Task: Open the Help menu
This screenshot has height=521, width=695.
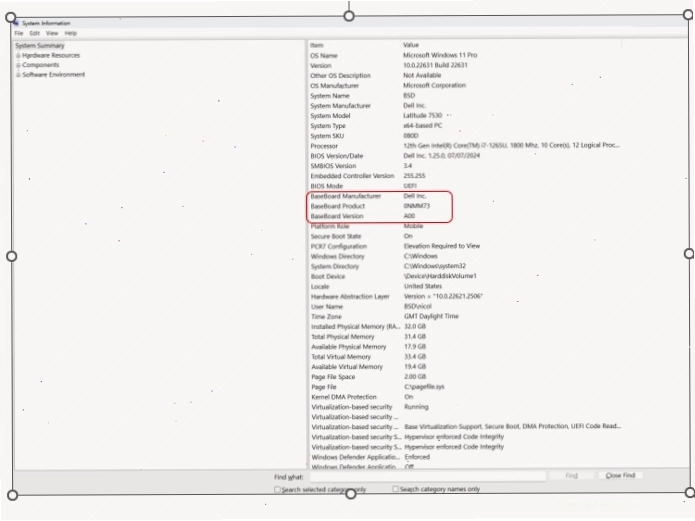Action: click(x=70, y=33)
